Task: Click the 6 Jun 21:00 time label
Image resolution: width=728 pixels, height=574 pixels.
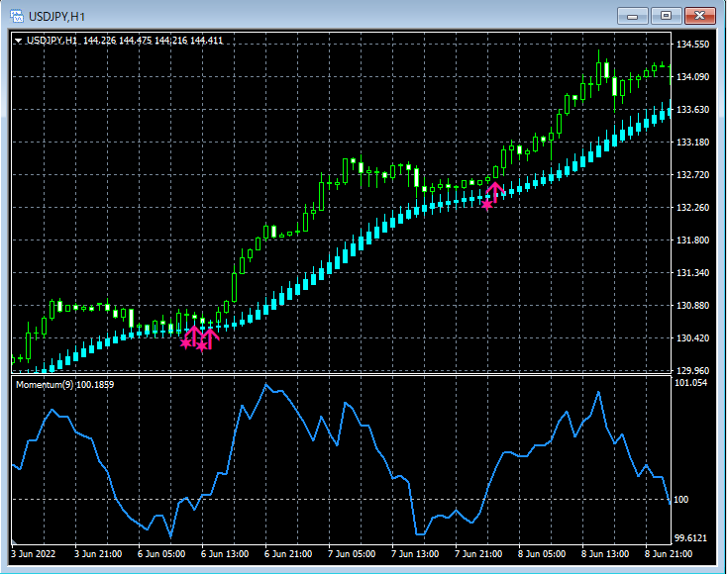Action: [288, 554]
